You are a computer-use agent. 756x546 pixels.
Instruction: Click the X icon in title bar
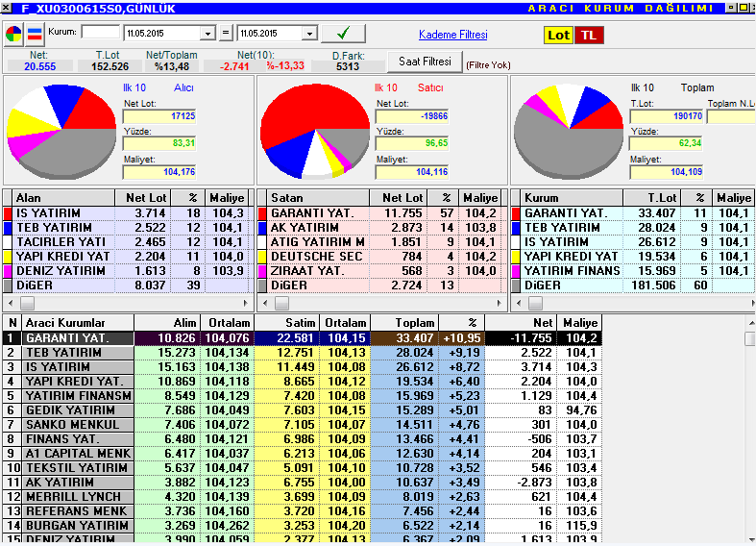pos(7,9)
